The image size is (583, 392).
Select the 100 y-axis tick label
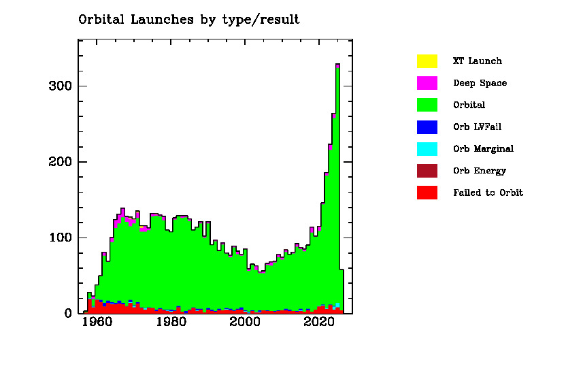tap(59, 238)
